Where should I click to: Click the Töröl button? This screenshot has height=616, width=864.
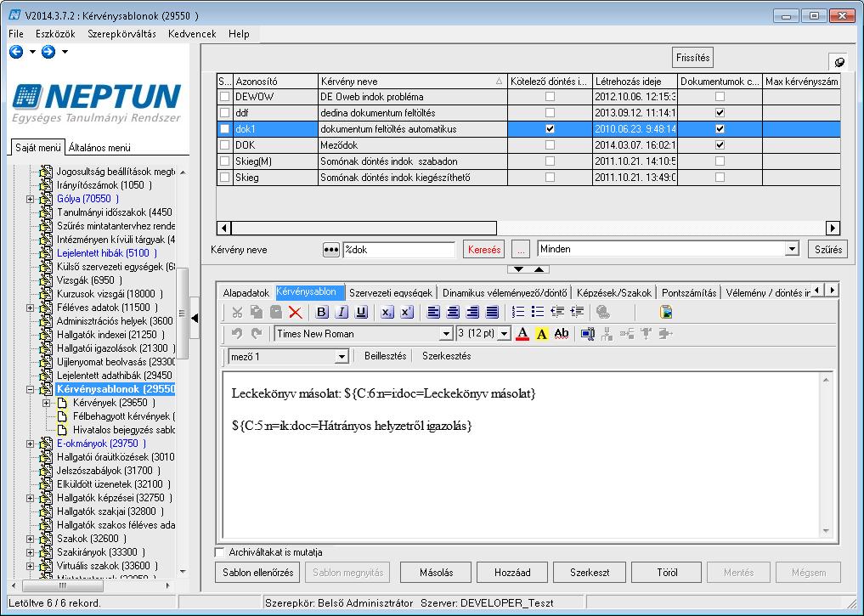(x=667, y=573)
